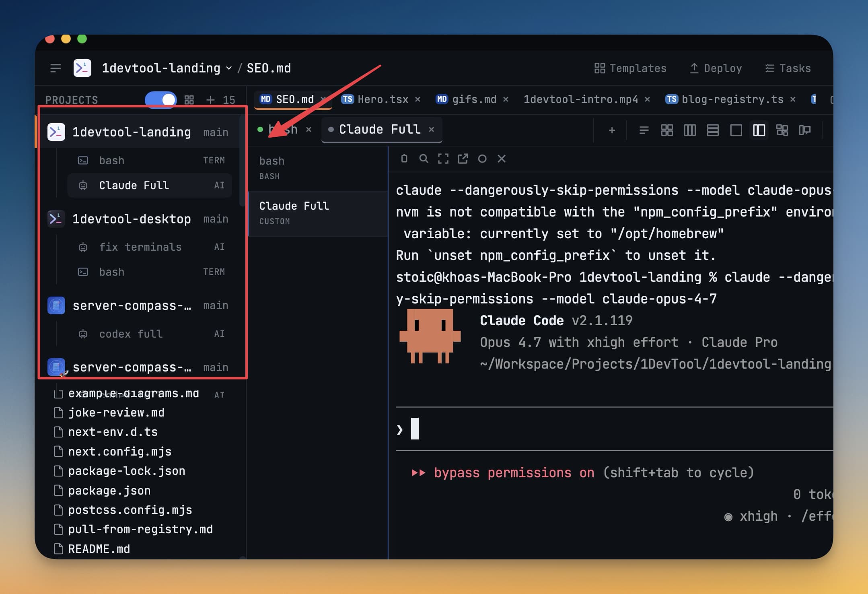This screenshot has width=868, height=594.
Task: Select the sidebar split layout icon
Action: [x=759, y=130]
